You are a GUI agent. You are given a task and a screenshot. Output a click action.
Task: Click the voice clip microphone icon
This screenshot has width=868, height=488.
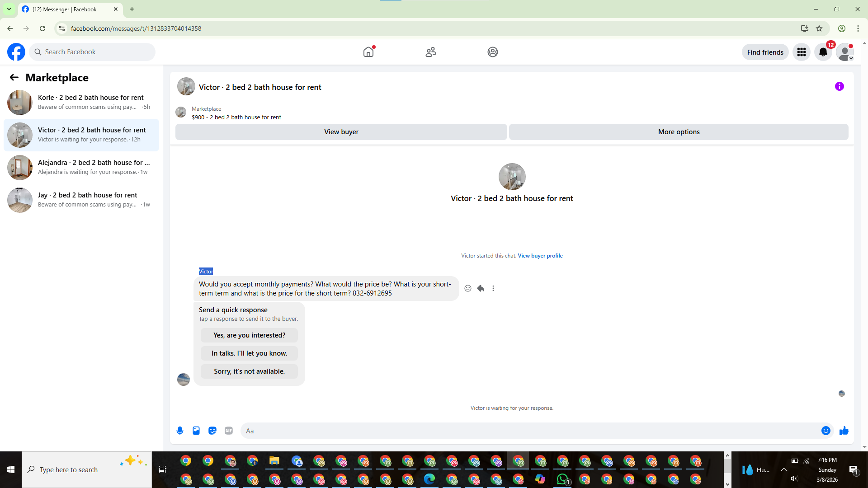180,431
